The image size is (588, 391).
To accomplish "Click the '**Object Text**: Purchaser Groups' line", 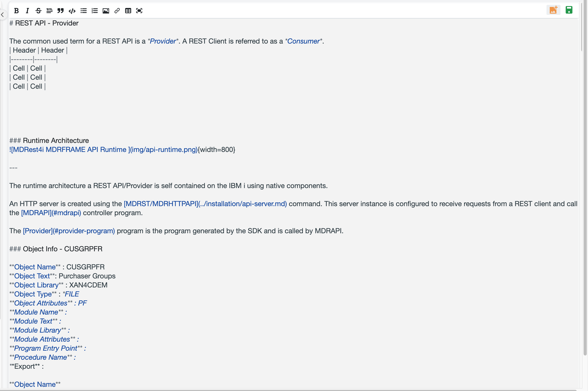I will (x=62, y=276).
